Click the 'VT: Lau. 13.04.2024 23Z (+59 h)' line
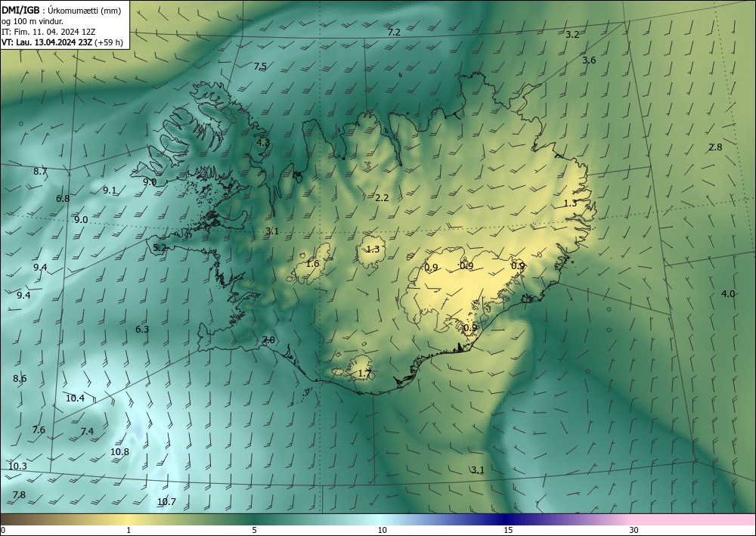The width and height of the screenshot is (756, 536). (x=62, y=42)
